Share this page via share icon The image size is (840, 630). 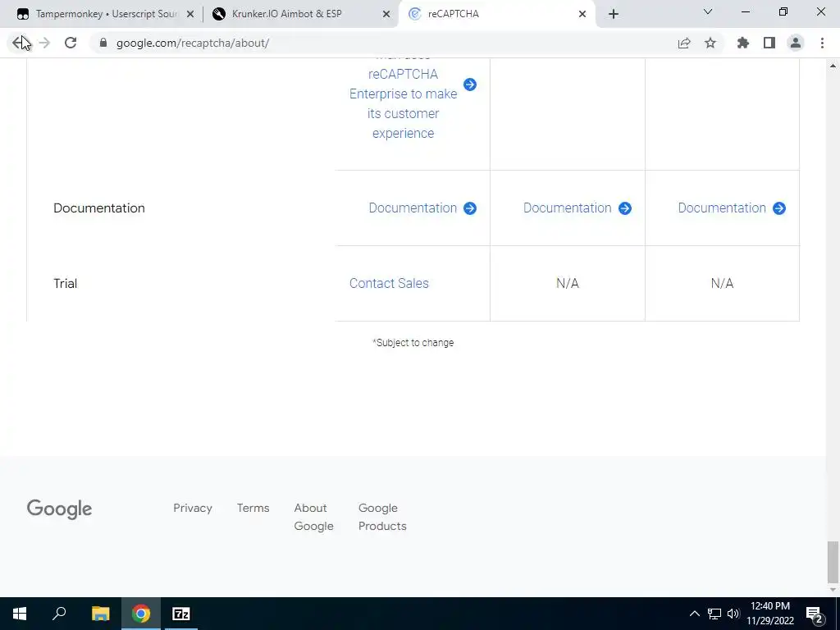(x=684, y=43)
